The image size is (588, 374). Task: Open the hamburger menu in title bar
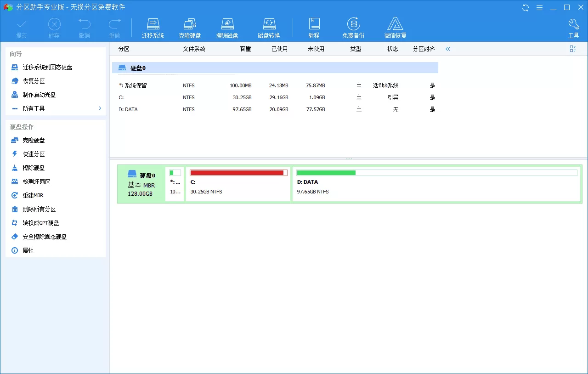540,7
